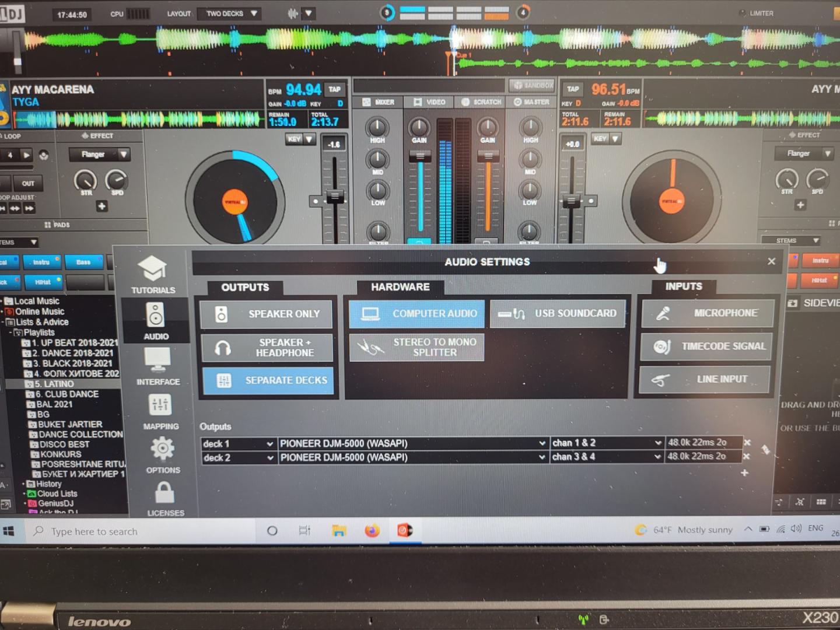This screenshot has height=630, width=840.
Task: Toggle right deck HiHat stem pad
Action: pos(820,281)
